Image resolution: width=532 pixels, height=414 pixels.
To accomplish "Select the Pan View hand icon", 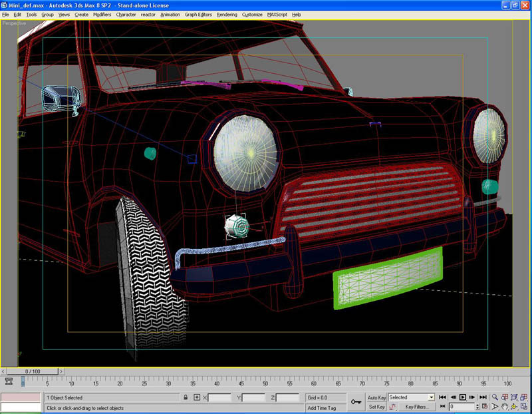I will (505, 407).
